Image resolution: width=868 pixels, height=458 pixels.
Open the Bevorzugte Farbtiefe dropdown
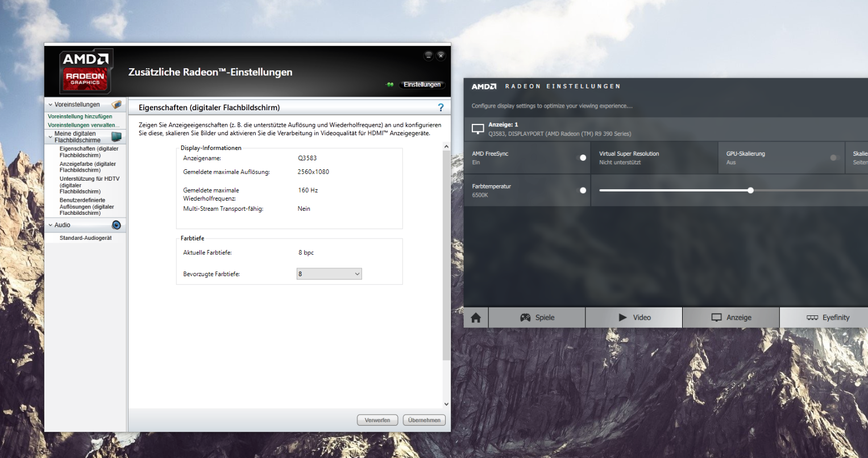coord(329,273)
